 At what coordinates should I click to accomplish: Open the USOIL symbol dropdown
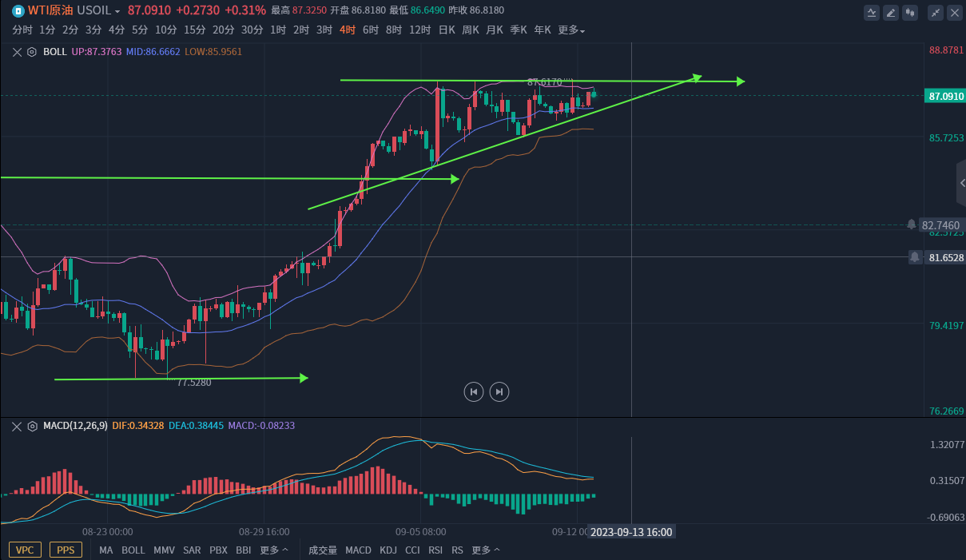pos(99,11)
